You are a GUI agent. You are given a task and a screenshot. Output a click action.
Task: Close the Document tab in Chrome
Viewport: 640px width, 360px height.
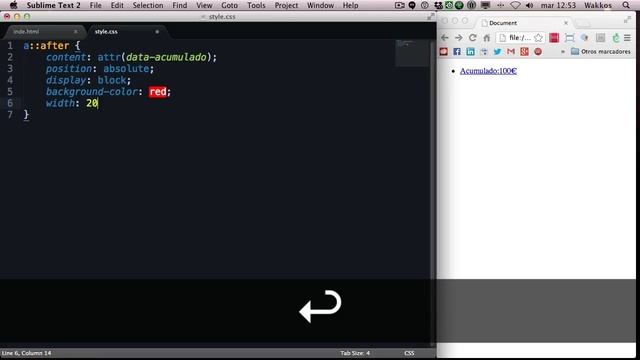566,23
